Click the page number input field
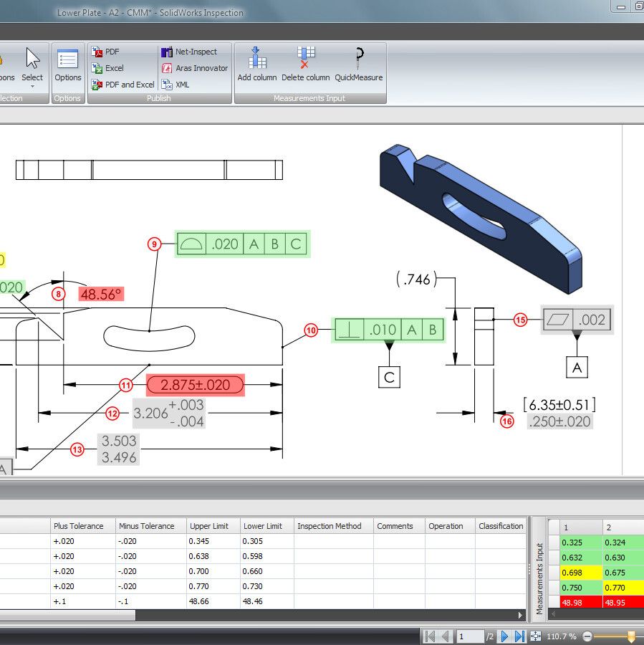The image size is (644, 645). tap(470, 636)
